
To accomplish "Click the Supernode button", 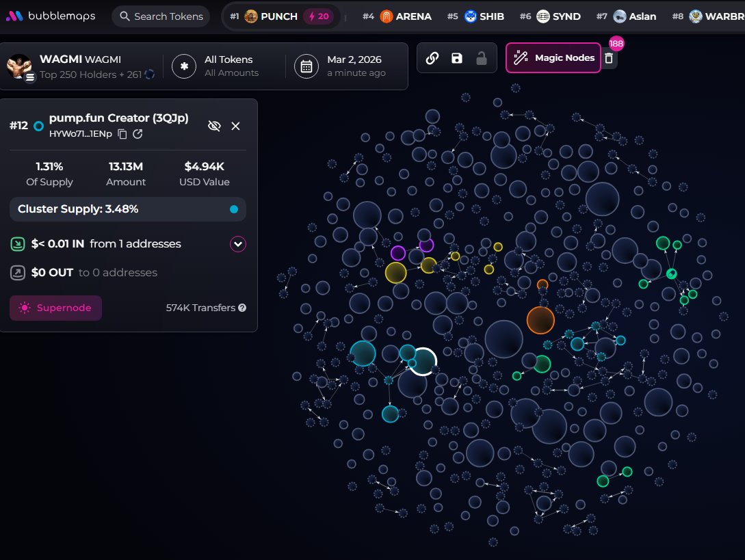I will click(55, 308).
